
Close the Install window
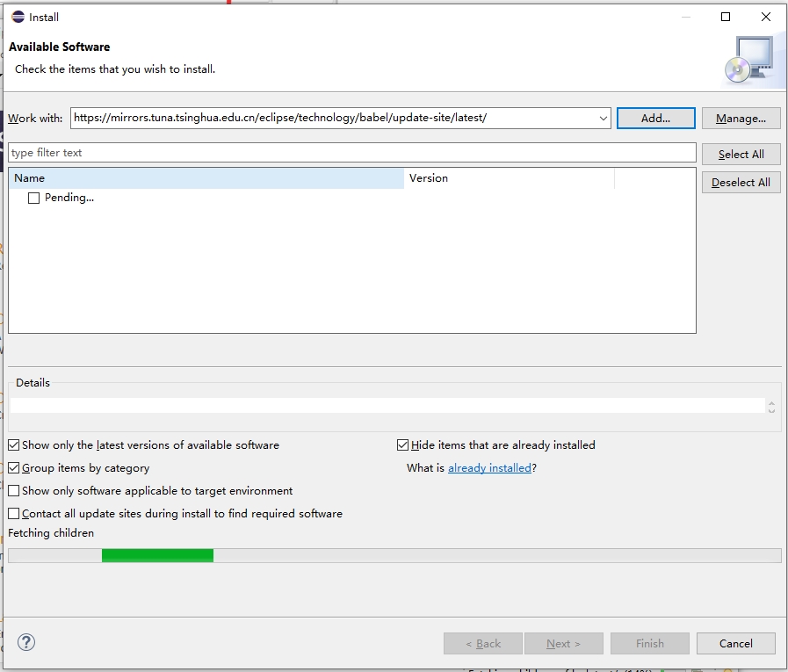pyautogui.click(x=766, y=17)
